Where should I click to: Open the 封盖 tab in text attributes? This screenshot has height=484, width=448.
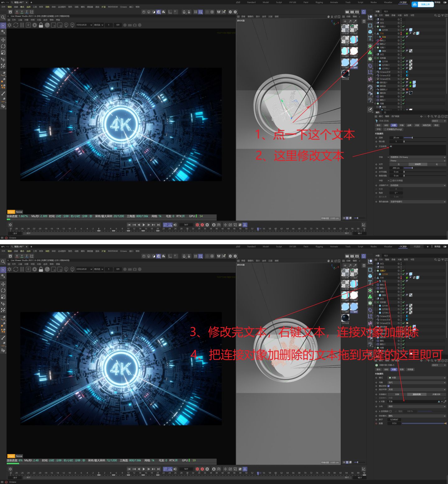(x=402, y=125)
